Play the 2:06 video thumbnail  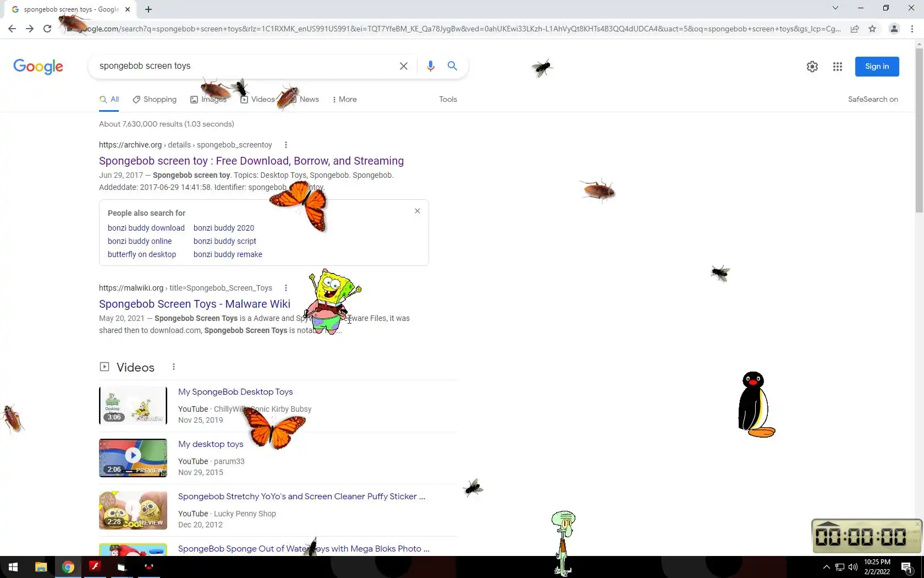tap(133, 458)
